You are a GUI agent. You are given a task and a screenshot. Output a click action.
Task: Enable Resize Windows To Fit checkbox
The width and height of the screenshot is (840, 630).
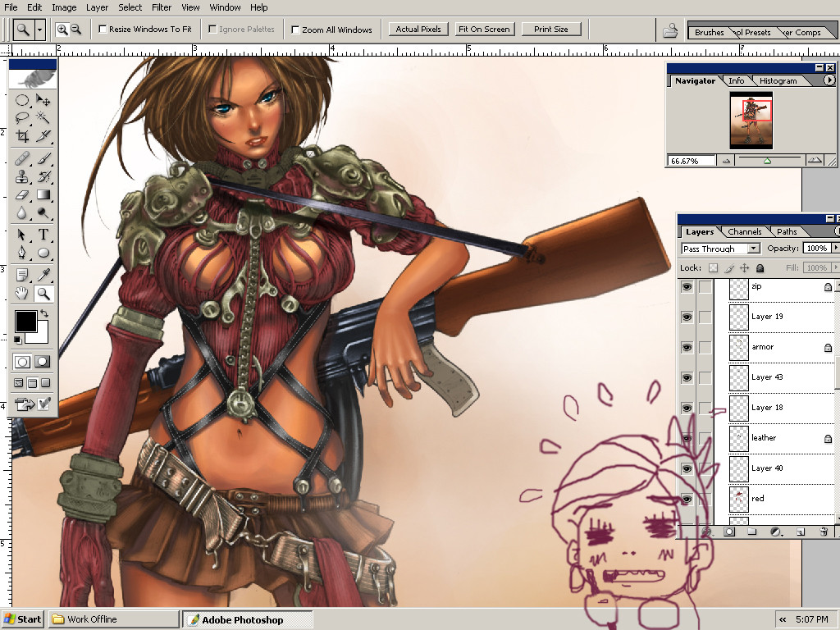(103, 30)
